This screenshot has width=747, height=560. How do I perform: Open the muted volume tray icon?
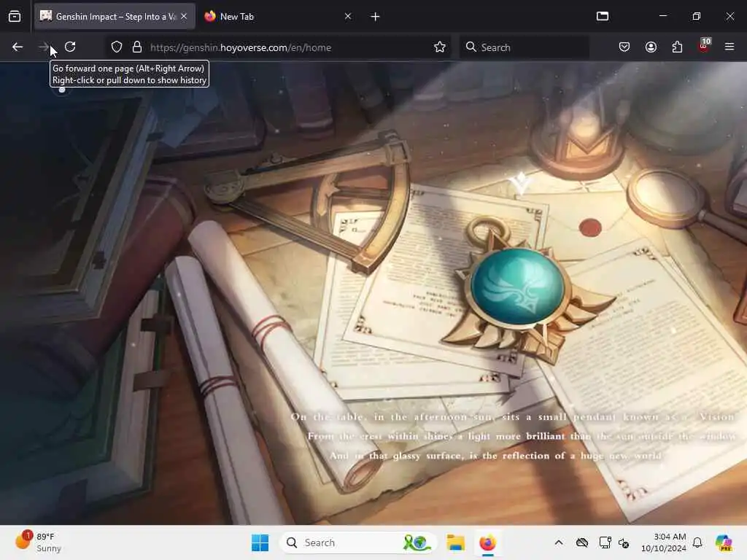(x=624, y=542)
